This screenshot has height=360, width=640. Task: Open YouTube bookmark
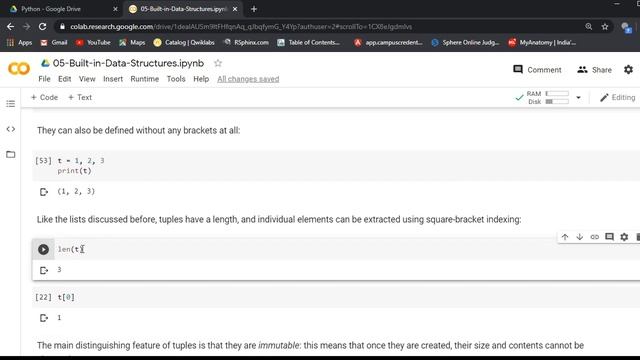click(x=93, y=42)
